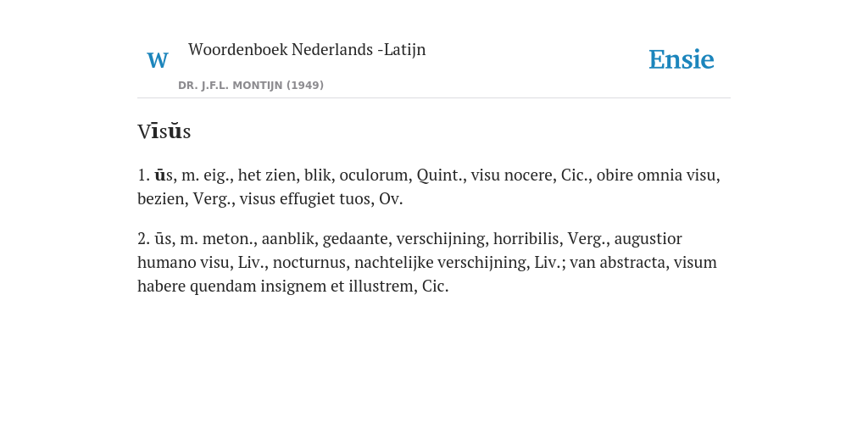Click the number 2. starting second definition
868x434 pixels.
tap(143, 239)
